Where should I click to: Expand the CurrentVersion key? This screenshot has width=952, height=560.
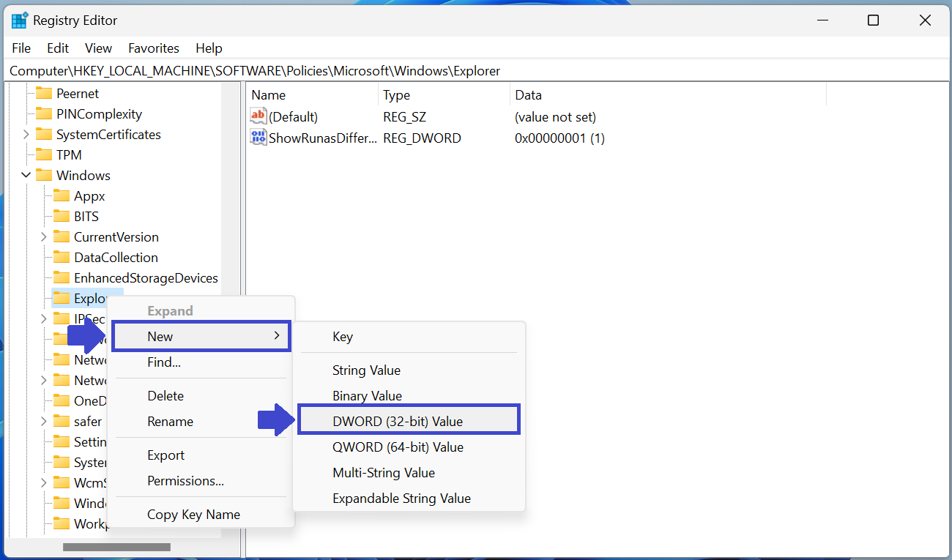coord(44,236)
